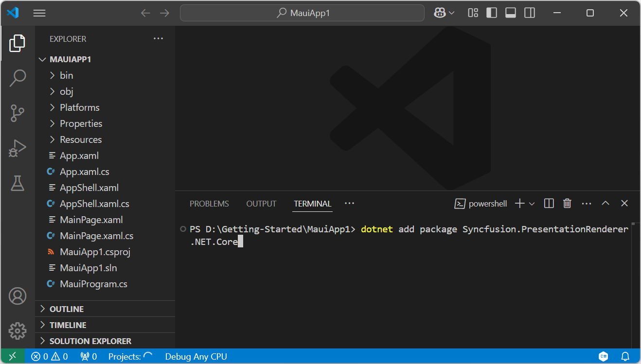Click the new terminal plus icon
Viewport: 641px width, 364px height.
tap(519, 204)
